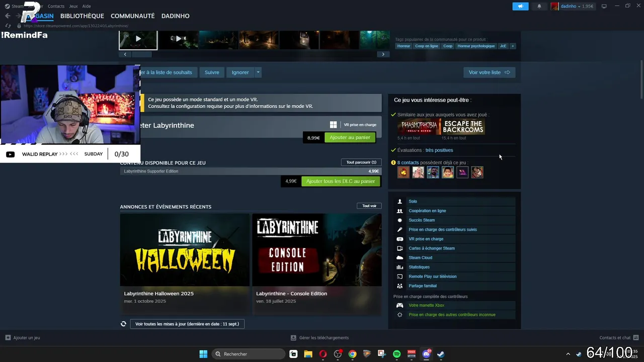Click the Horreur tag
Image resolution: width=644 pixels, height=362 pixels.
(x=404, y=46)
